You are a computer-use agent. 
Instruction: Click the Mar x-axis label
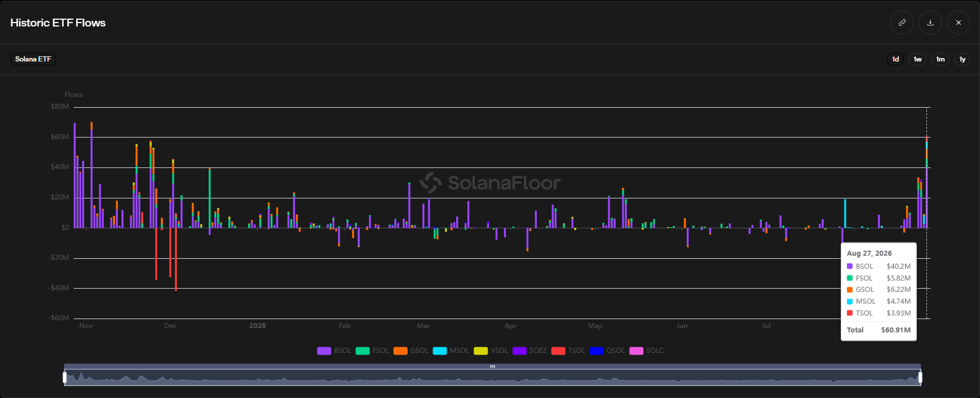click(423, 326)
